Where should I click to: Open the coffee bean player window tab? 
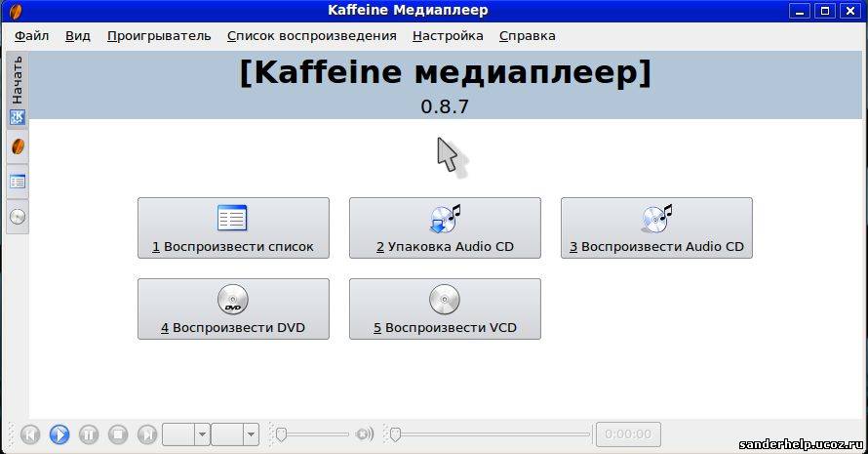tap(18, 146)
